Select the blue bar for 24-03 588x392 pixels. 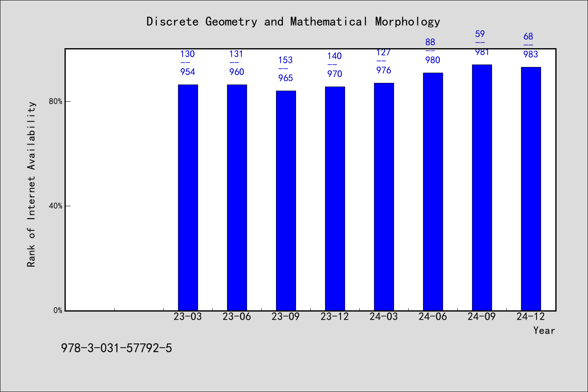[384, 197]
